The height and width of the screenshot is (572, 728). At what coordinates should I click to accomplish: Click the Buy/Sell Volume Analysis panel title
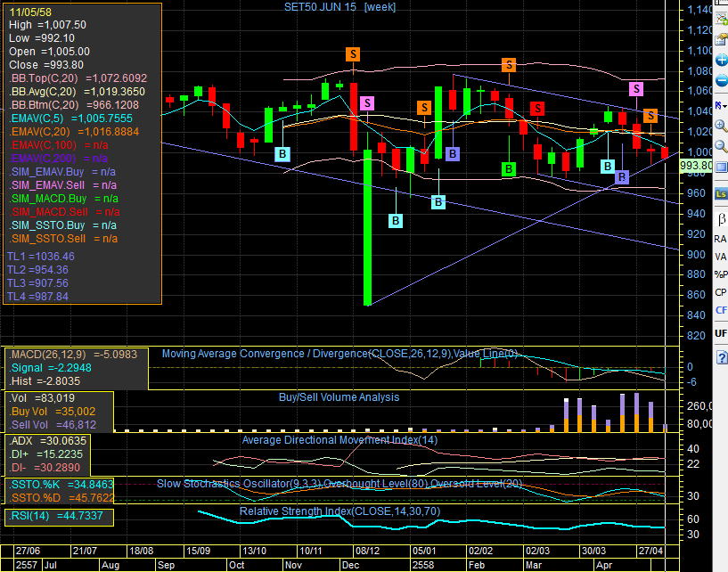(x=339, y=397)
